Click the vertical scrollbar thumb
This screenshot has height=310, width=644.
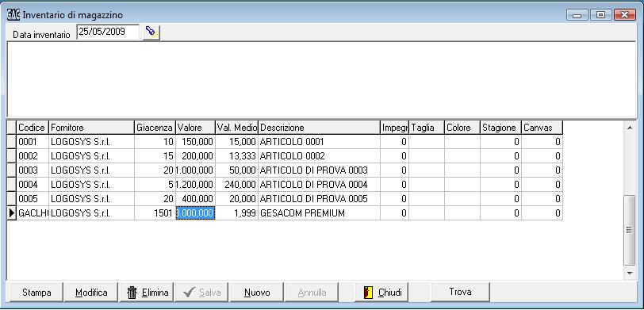[630, 231]
